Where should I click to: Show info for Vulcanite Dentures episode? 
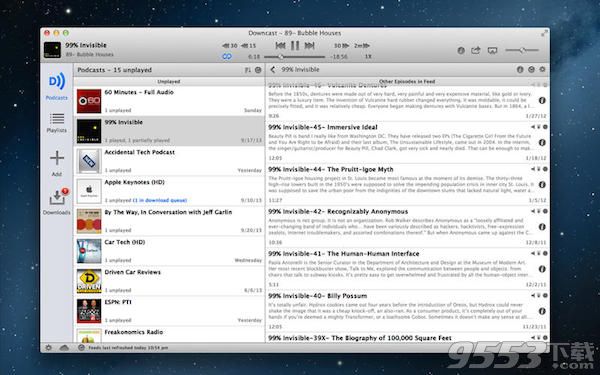pos(542,101)
